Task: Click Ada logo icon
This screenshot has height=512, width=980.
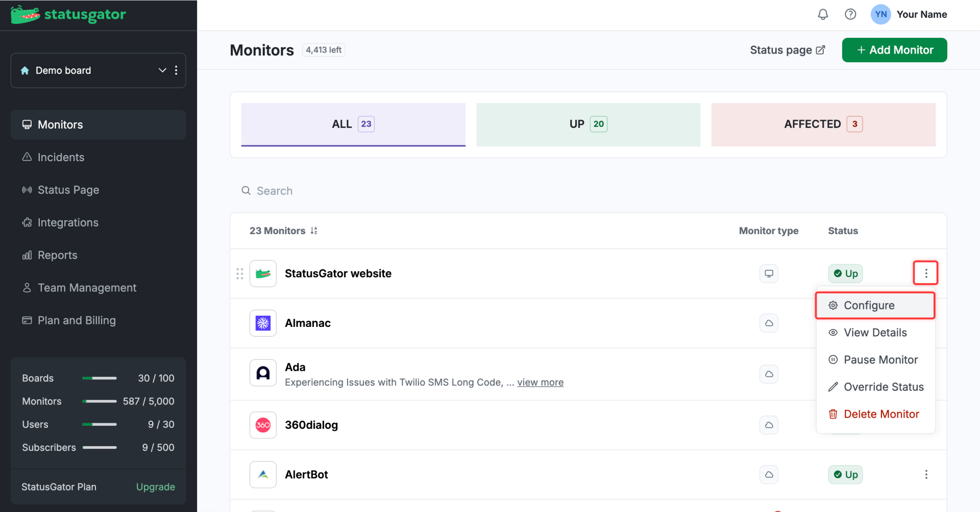Action: coord(263,373)
